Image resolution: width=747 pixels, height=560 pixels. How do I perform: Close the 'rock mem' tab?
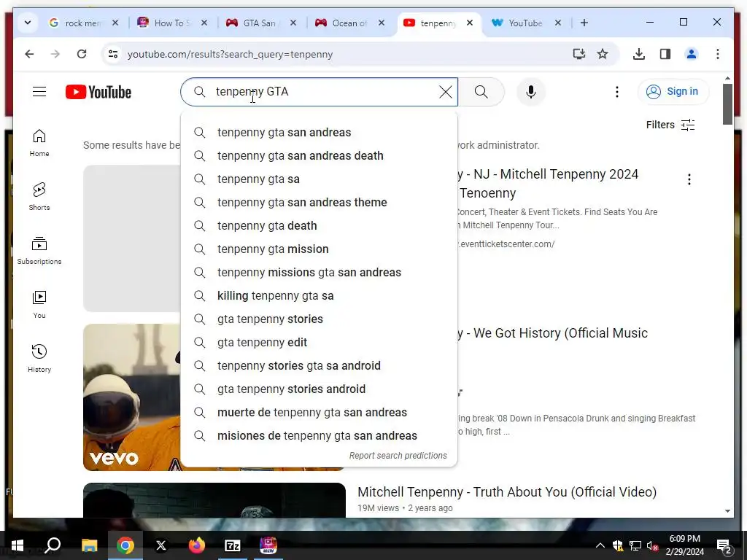[x=115, y=23]
